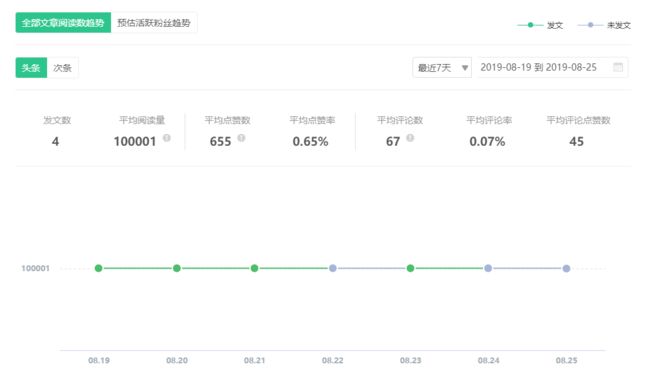Click info icon next to 平均评论数 67
The width and height of the screenshot is (650, 379).
[x=410, y=138]
